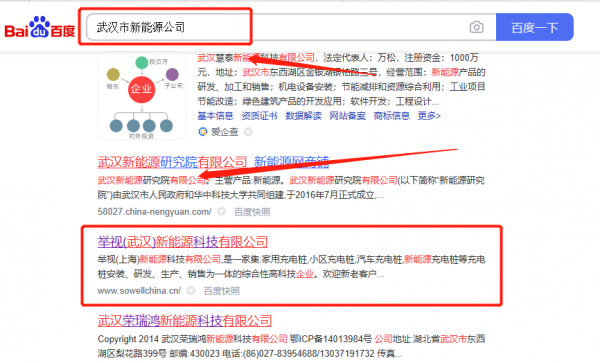The width and height of the screenshot is (600, 363).
Task: View 百度快照 for sowellchina result
Action: click(222, 291)
